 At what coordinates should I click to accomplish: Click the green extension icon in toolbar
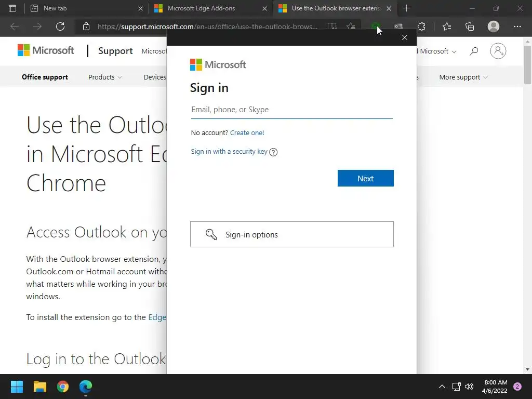376,26
